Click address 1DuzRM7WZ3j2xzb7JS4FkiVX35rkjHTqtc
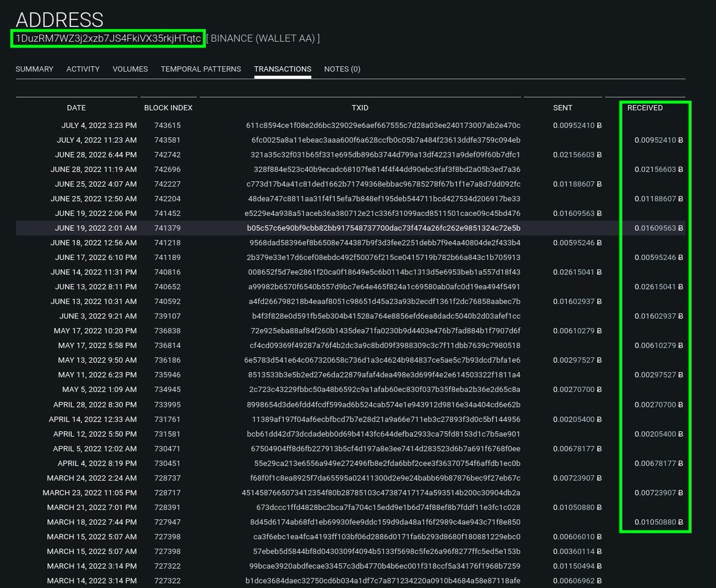The width and height of the screenshot is (716, 588). point(108,39)
